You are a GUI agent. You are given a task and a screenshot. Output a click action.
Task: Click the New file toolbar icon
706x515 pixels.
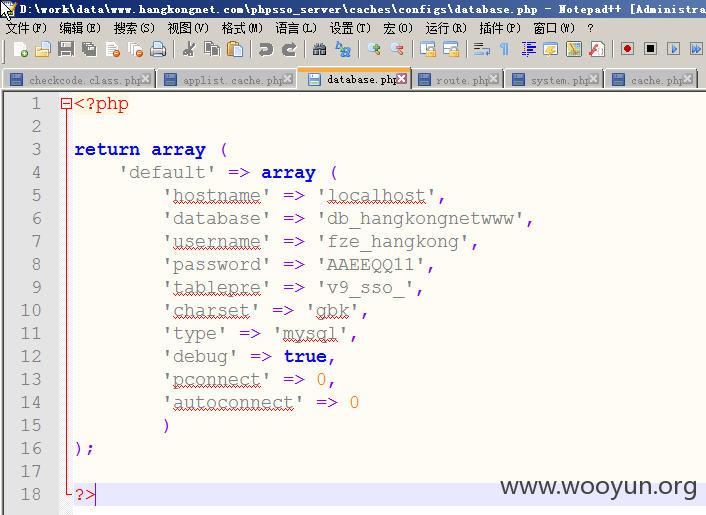pyautogui.click(x=21, y=49)
